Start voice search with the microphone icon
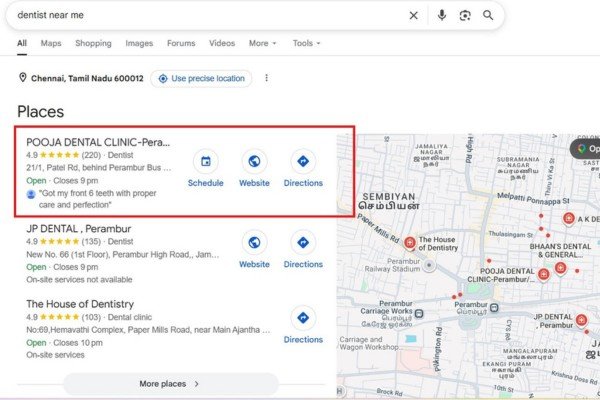Screen dimensions: 600x400 point(442,15)
